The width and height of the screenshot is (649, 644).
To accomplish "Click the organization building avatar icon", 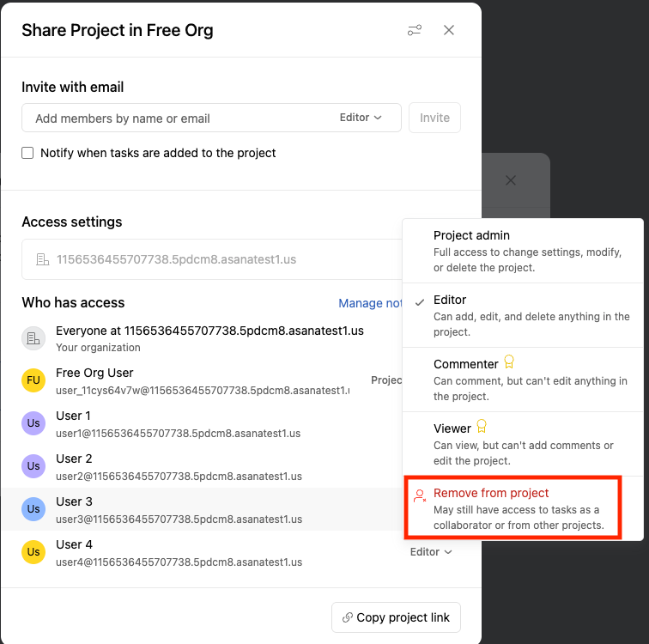I will [33, 338].
